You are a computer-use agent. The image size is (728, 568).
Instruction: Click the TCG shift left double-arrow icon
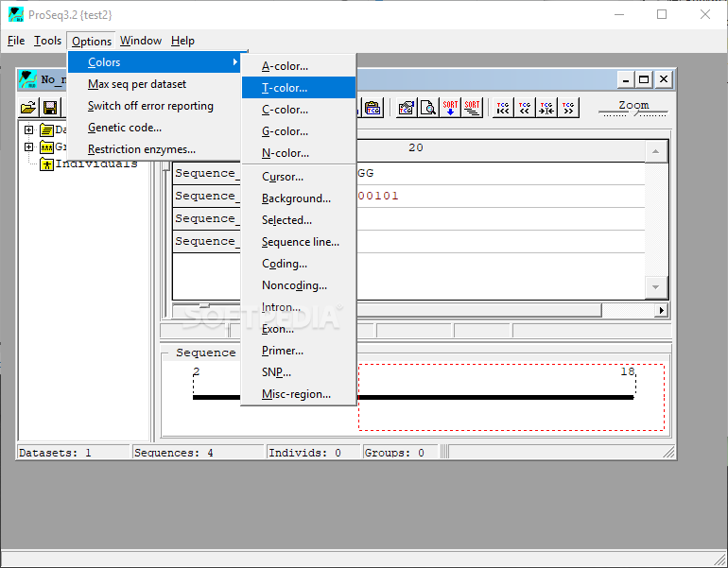coord(525,108)
